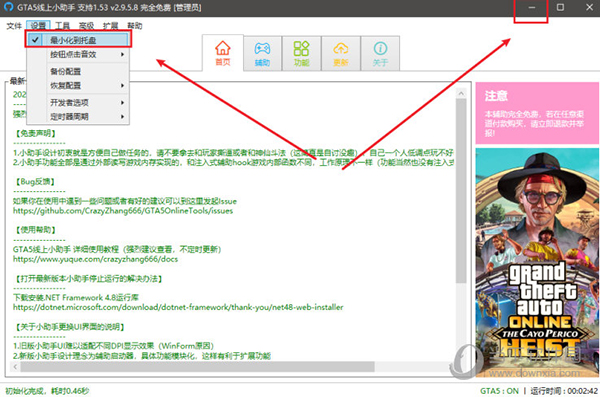
Task: Click the horizontal scrollbar left arrow
Action: tap(15, 367)
